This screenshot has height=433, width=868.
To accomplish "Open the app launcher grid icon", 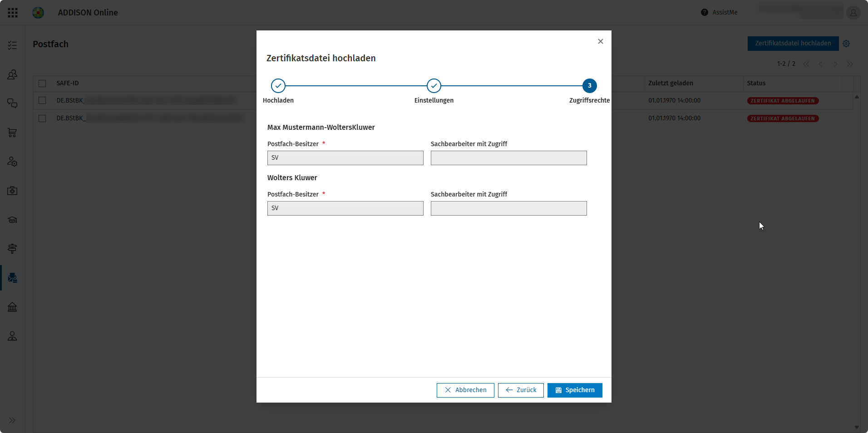I will 13,13.
